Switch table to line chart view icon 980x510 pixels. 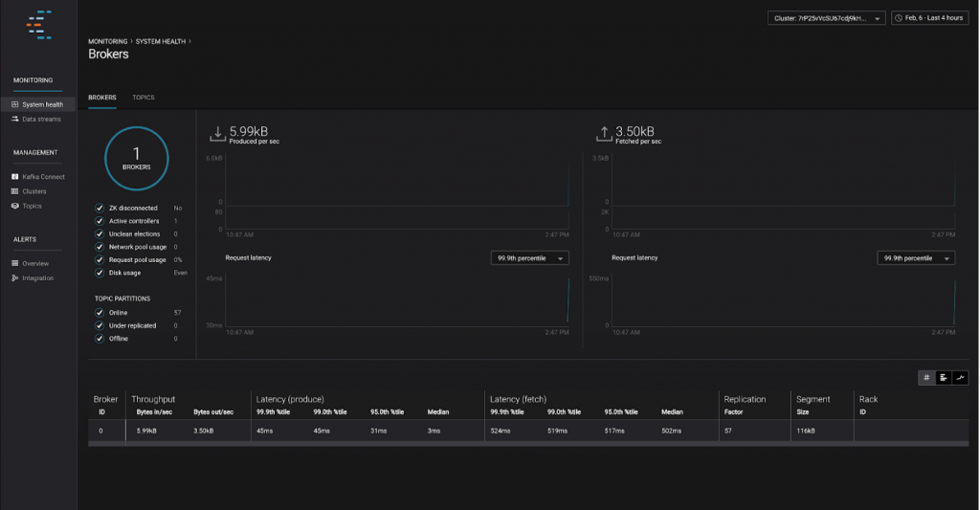coord(960,378)
